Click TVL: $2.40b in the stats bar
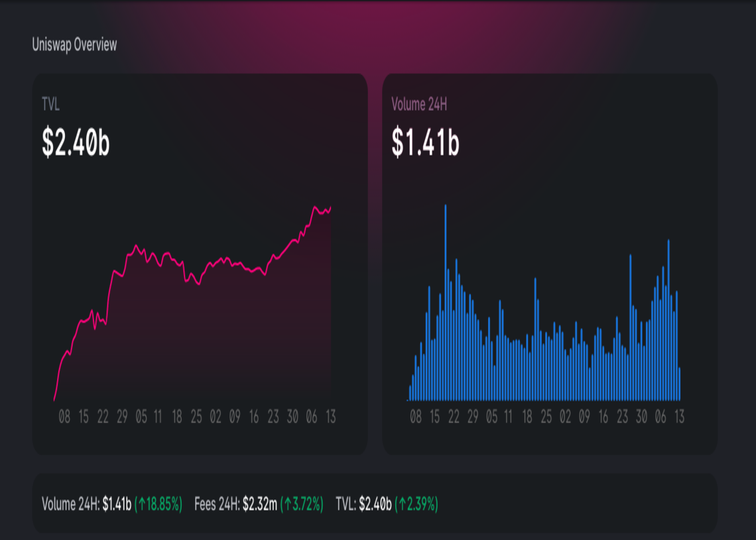The image size is (756, 540). click(x=363, y=504)
